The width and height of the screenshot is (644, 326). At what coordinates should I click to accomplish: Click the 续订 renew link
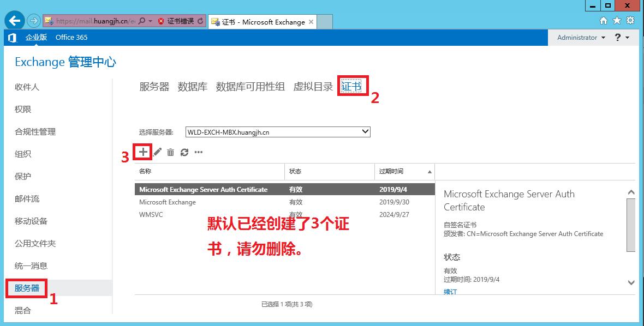coord(450,292)
